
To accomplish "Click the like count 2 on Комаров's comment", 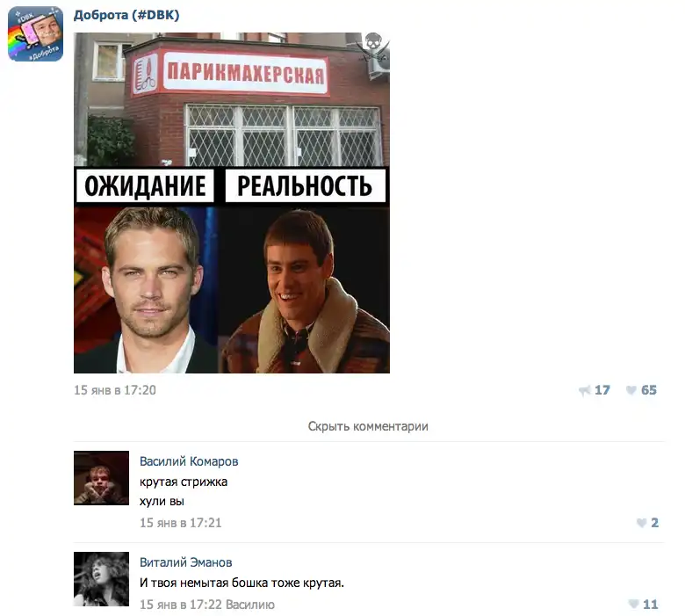I will (654, 523).
